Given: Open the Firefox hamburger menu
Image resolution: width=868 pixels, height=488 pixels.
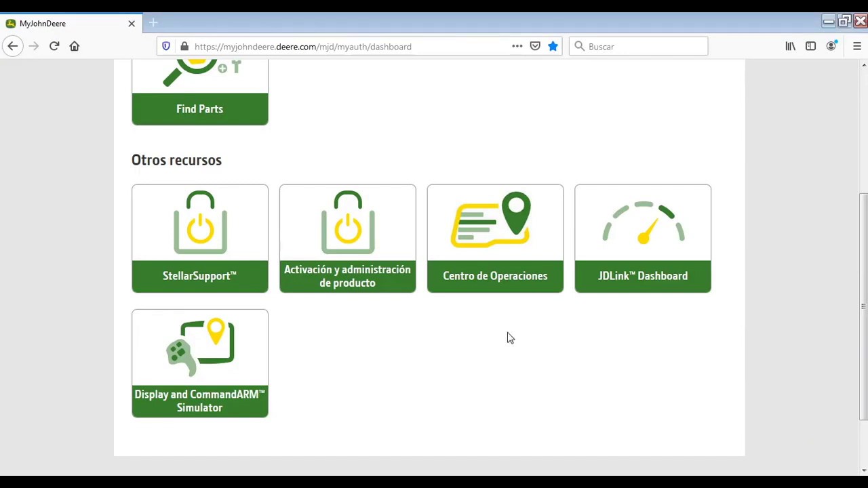Looking at the screenshot, I should 857,46.
